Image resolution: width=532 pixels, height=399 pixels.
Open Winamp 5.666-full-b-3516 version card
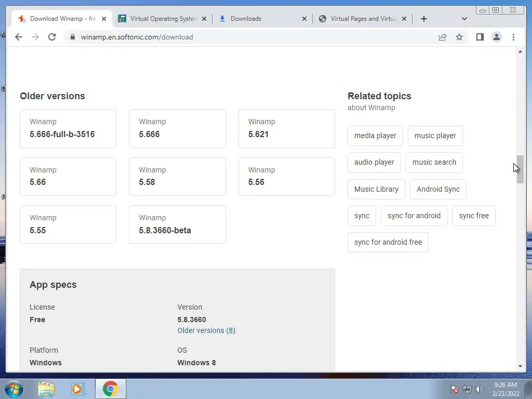point(68,129)
